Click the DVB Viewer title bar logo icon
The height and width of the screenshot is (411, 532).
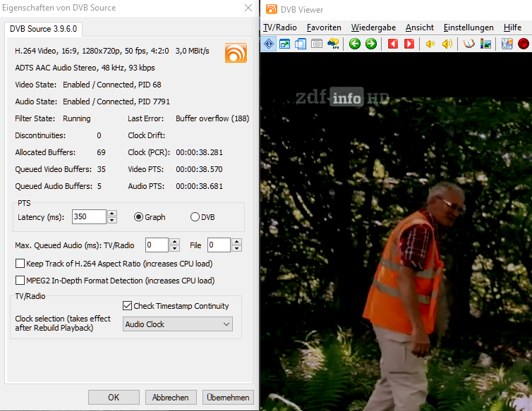[272, 9]
